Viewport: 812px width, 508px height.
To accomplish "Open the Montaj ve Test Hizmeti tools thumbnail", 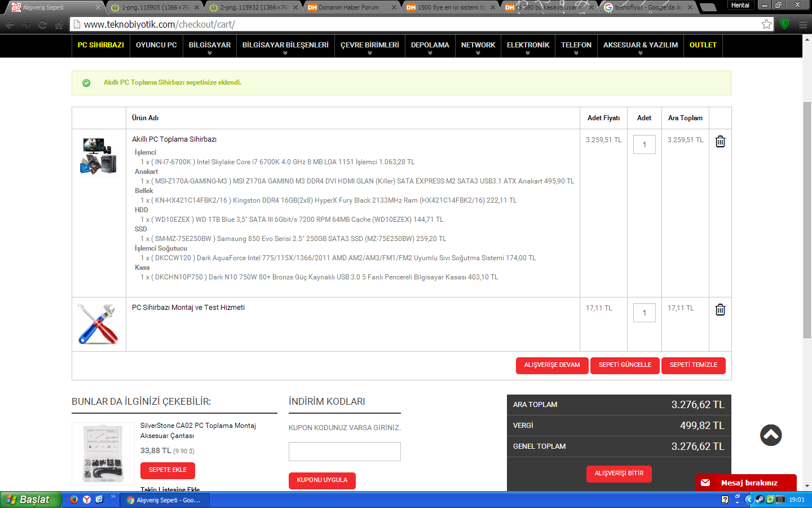I will point(99,324).
